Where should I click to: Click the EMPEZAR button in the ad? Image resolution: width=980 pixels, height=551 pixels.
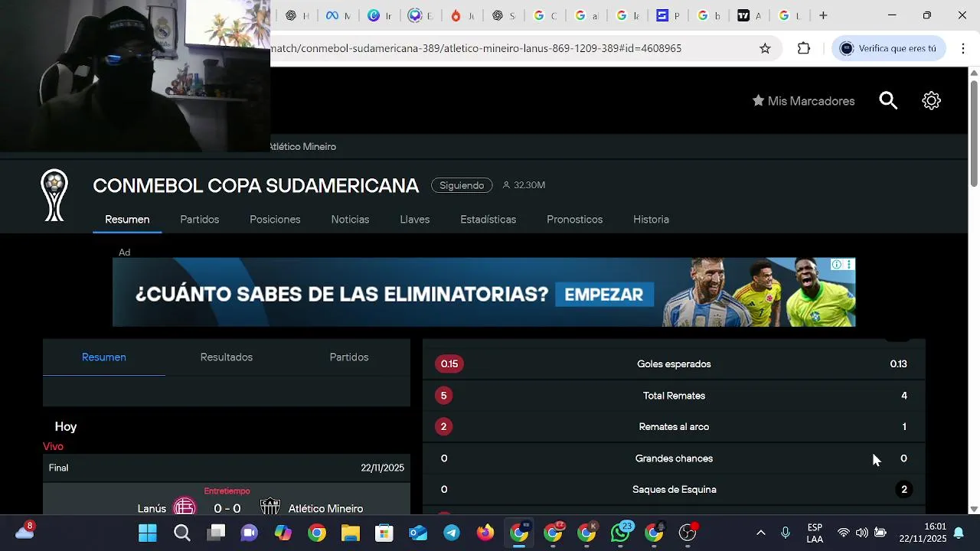tap(604, 295)
